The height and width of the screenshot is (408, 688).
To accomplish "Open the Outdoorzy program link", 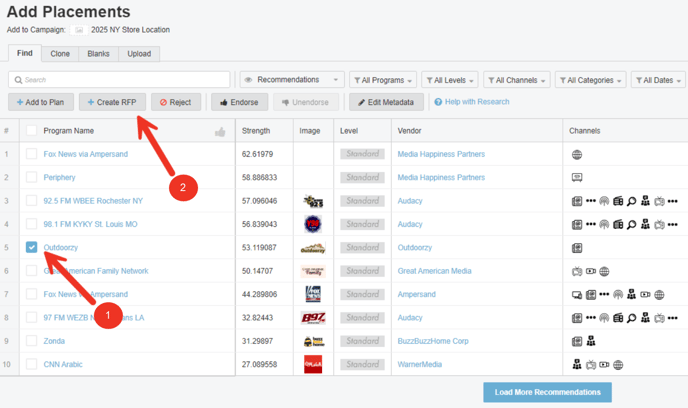I will click(x=61, y=247).
